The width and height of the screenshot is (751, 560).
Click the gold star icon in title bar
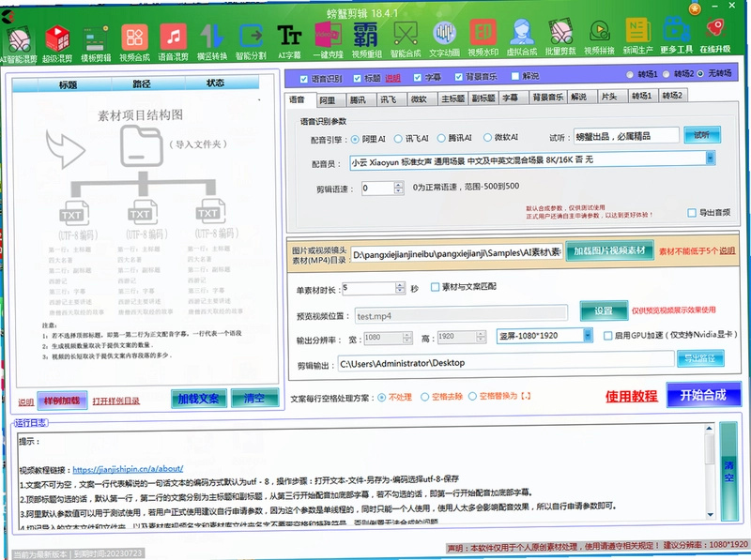click(695, 8)
